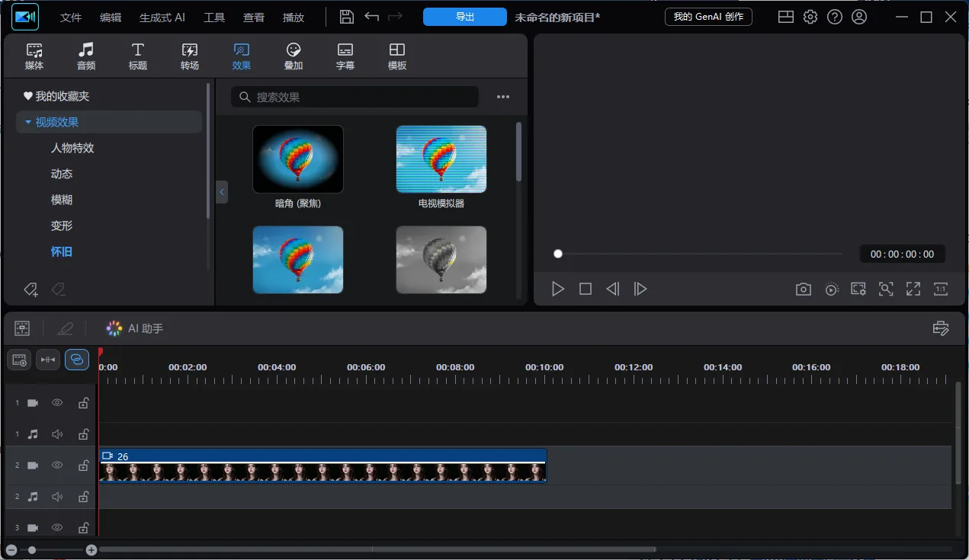969x560 pixels.
Task: Select the 怀旧 category
Action: (62, 251)
